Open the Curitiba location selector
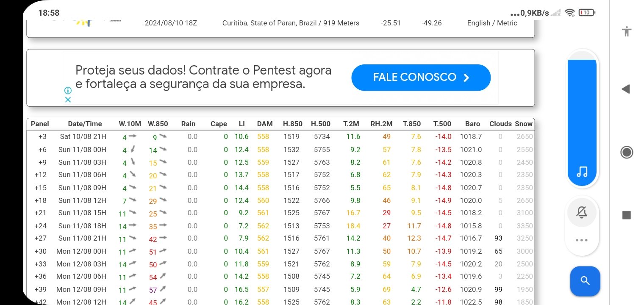The height and width of the screenshot is (305, 644). click(291, 23)
